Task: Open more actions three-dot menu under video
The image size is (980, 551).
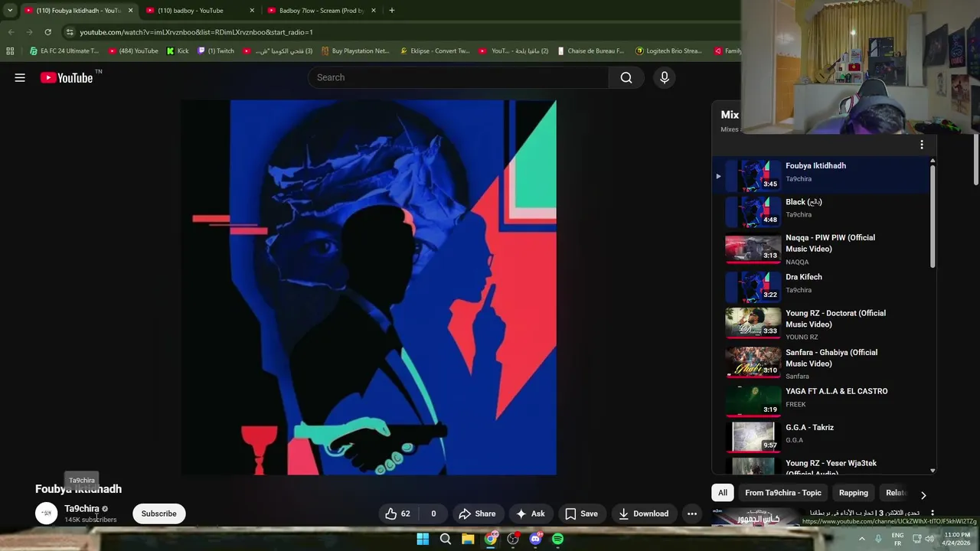Action: coord(692,514)
